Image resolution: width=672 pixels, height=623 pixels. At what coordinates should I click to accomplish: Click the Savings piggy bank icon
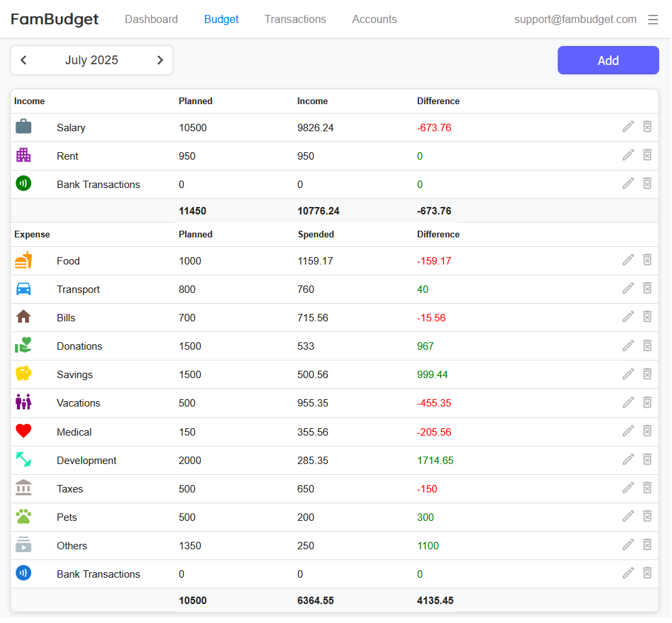coord(24,374)
